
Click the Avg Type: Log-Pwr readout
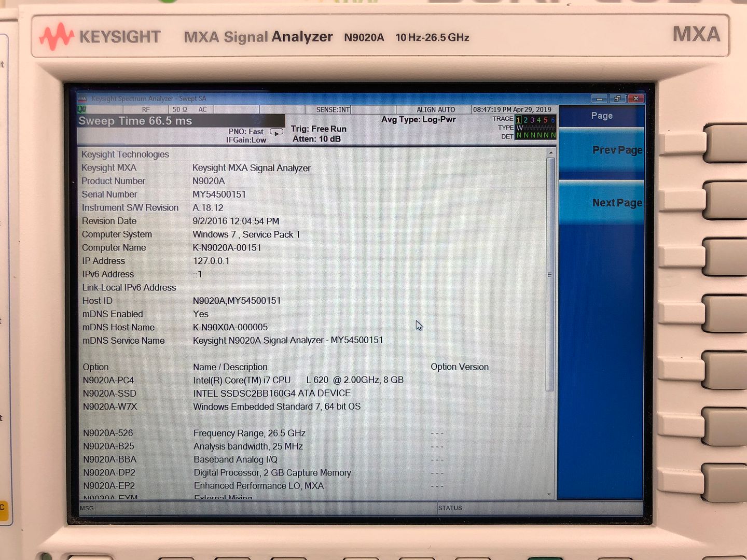click(x=419, y=119)
